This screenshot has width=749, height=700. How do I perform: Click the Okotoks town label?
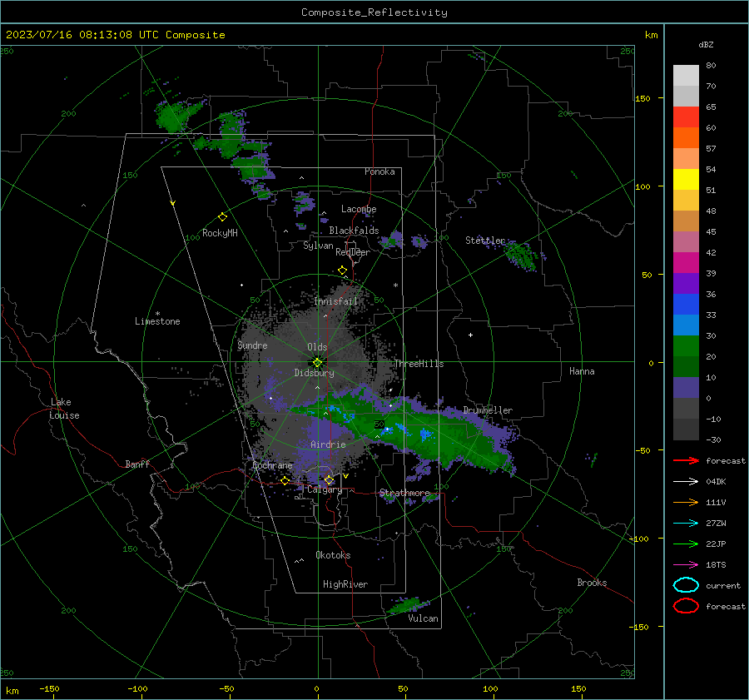(x=333, y=555)
